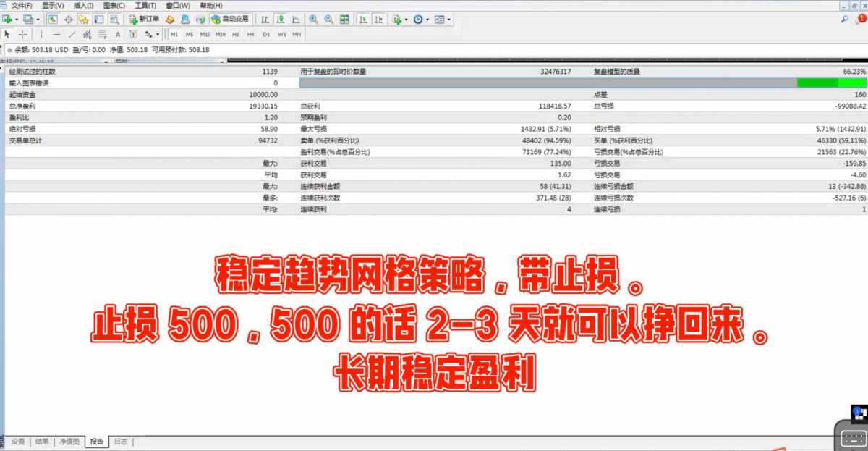Open the 工具(T) menu
Image resolution: width=868 pixels, height=451 pixels.
145,5
